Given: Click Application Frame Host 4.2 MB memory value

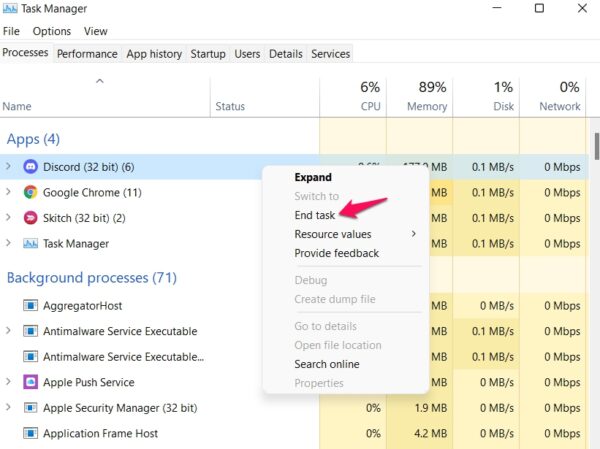Looking at the screenshot, I should click(x=430, y=433).
